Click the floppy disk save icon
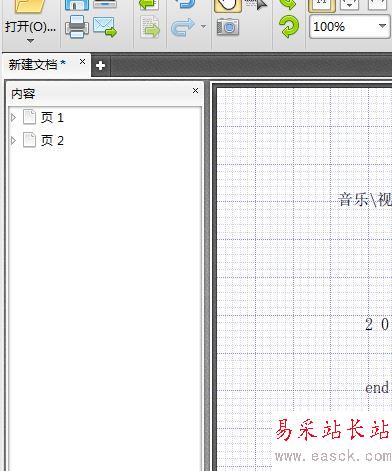Viewport: 392px width, 471px height. 77,5
